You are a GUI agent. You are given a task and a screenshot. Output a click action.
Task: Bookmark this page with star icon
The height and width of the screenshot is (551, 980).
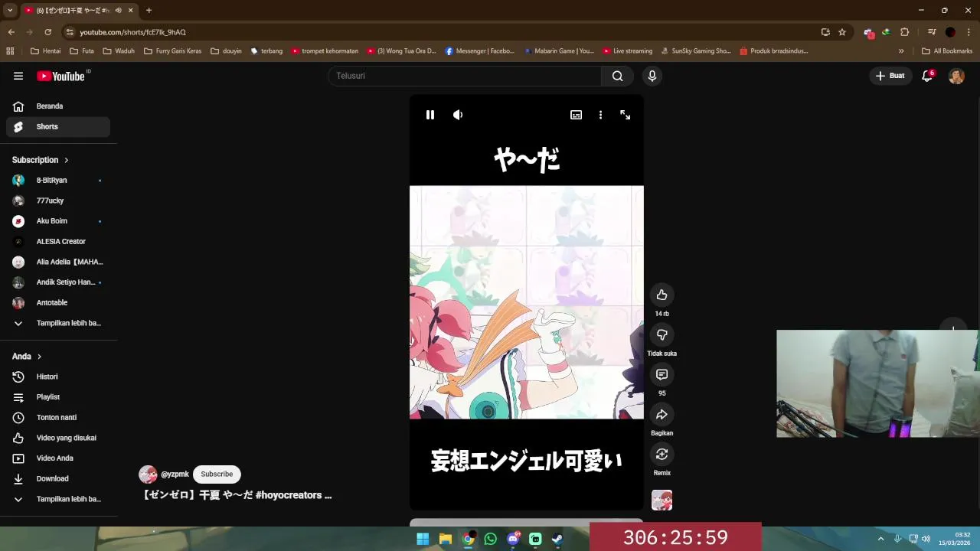click(842, 32)
